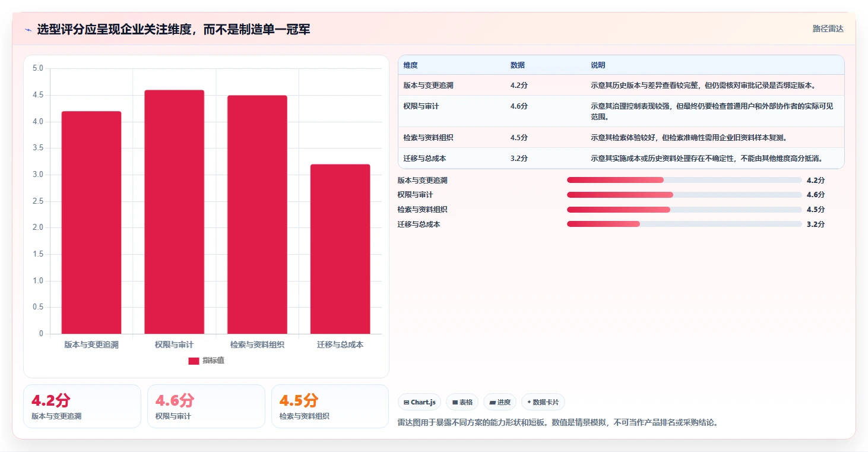Click the description starting 示意其治理控制表现较强

[712, 111]
